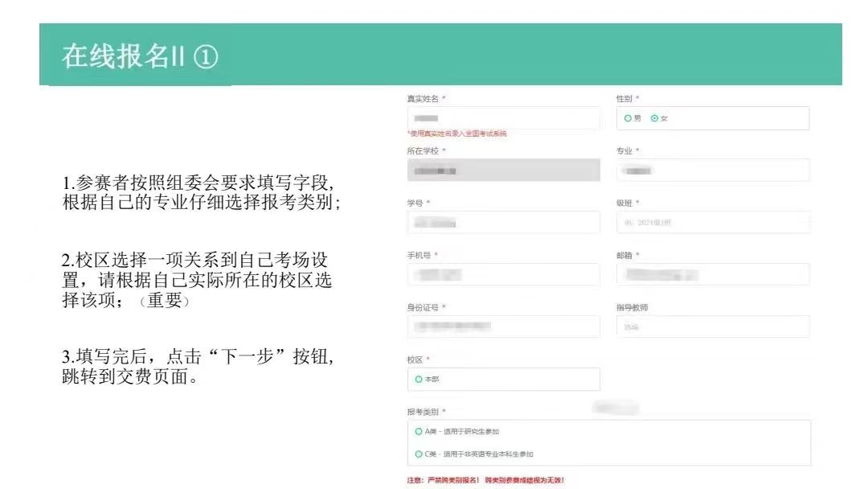This screenshot has width=868, height=489.
Task: Focus the 邮箱 text box
Action: point(713,274)
